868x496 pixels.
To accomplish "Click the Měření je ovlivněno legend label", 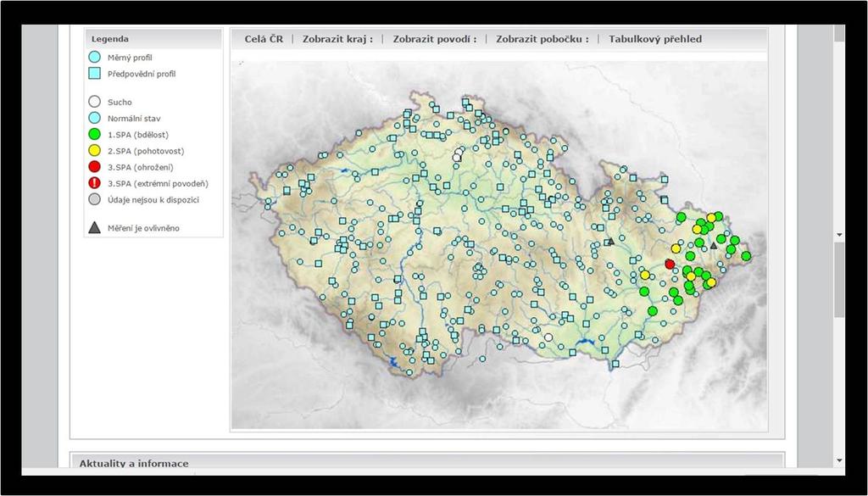I will point(143,228).
